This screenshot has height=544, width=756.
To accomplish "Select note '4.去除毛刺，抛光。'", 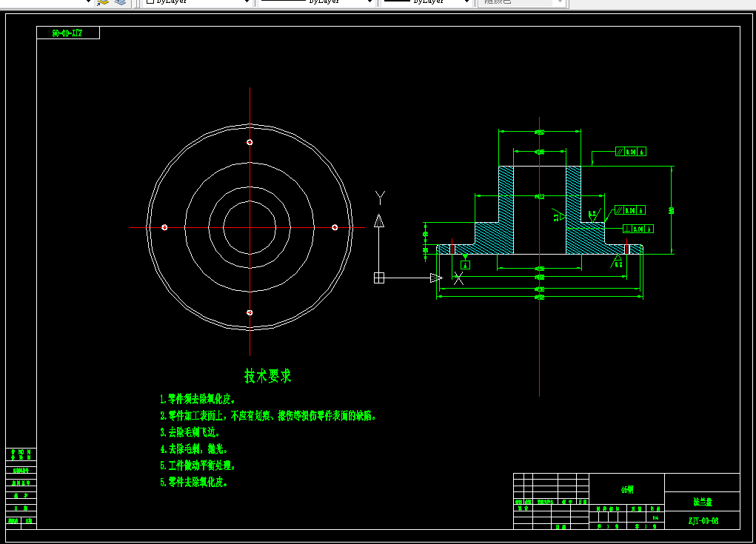I will click(193, 449).
